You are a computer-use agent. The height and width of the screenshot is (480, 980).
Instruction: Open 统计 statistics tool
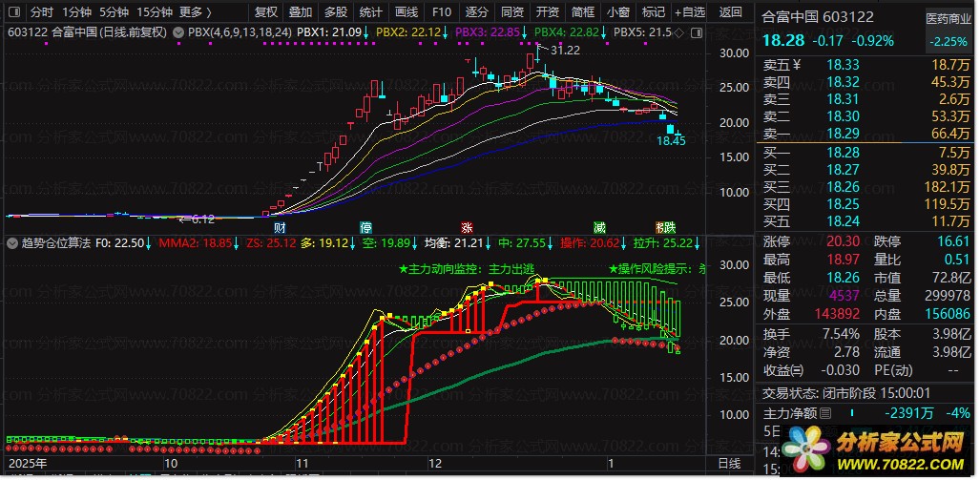[371, 11]
